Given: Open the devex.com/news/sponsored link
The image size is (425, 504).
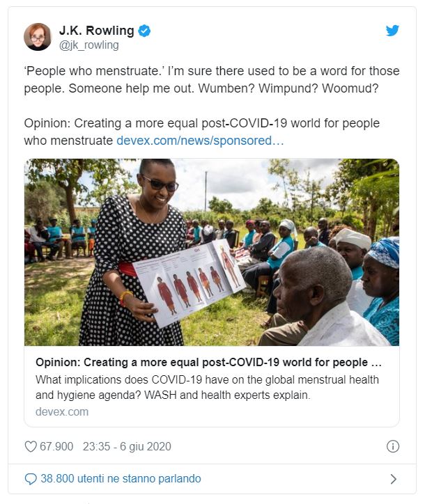Looking at the screenshot, I should (x=200, y=141).
